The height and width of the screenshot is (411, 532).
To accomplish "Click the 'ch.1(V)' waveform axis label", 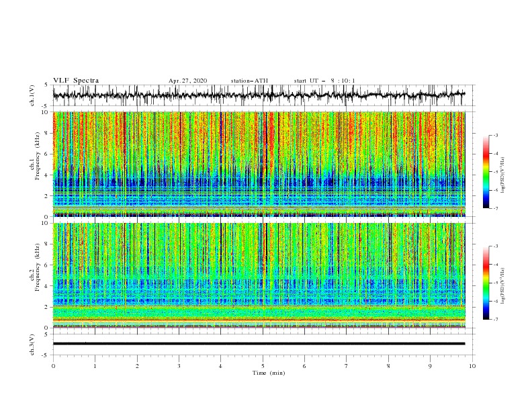I will coord(32,95).
